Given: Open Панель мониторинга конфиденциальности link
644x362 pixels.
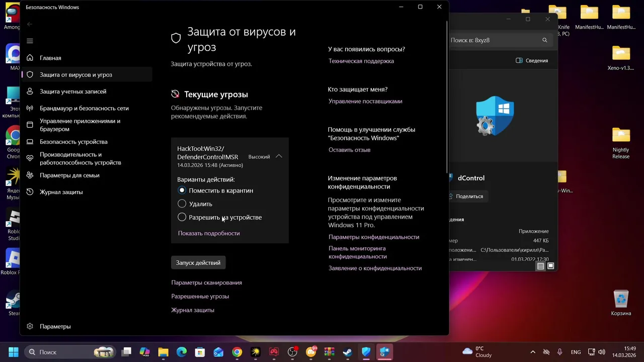Looking at the screenshot, I should coord(358,252).
